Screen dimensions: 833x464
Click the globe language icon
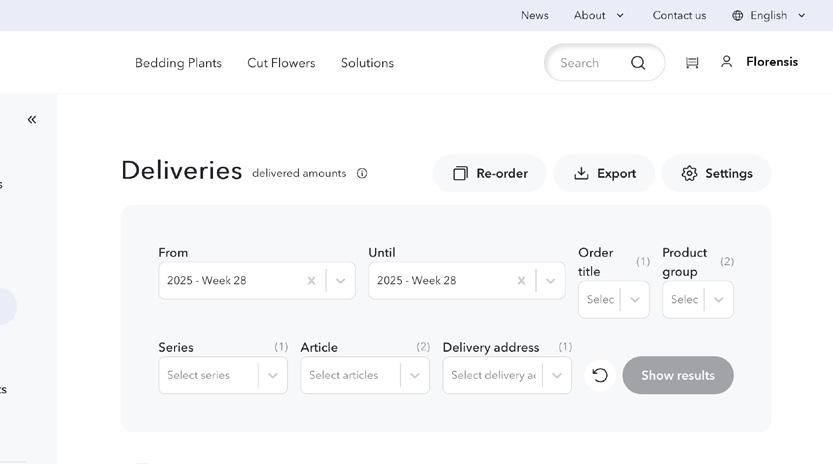point(738,15)
